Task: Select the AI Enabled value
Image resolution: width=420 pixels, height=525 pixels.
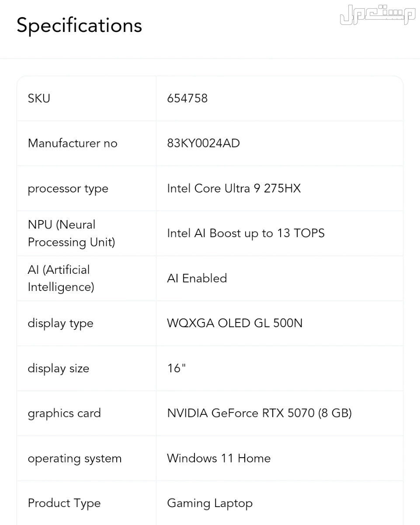Action: 197,279
